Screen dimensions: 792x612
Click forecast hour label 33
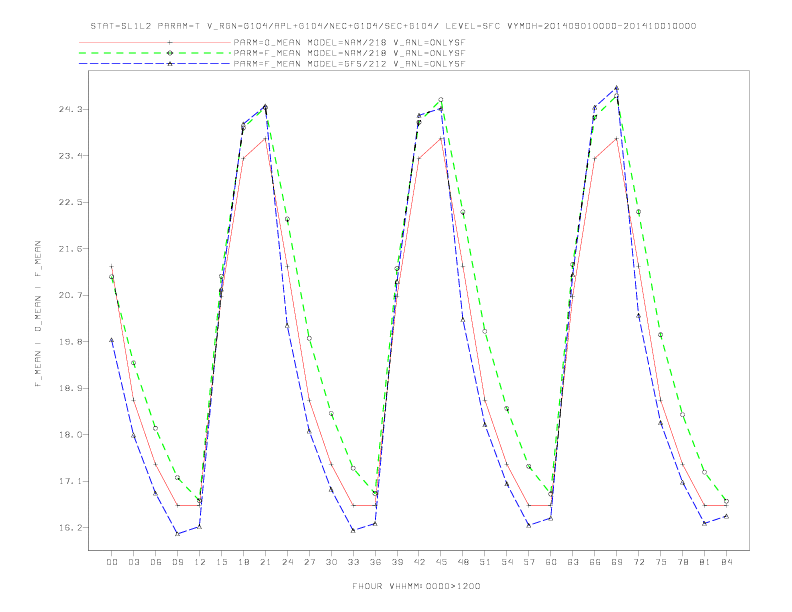[353, 562]
